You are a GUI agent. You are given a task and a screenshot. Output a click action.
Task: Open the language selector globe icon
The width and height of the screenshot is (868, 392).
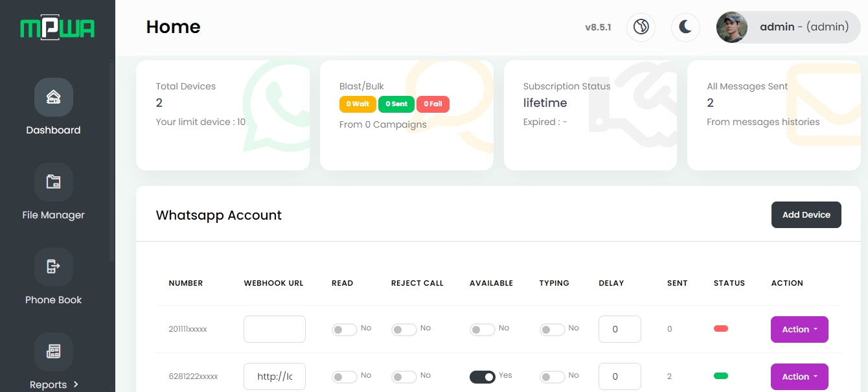[641, 27]
